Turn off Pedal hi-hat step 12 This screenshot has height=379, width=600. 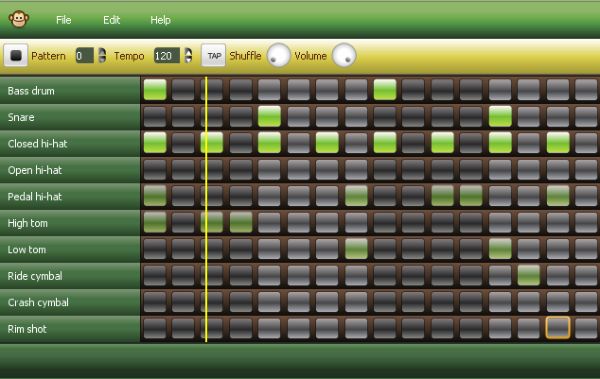pyautogui.click(x=471, y=196)
